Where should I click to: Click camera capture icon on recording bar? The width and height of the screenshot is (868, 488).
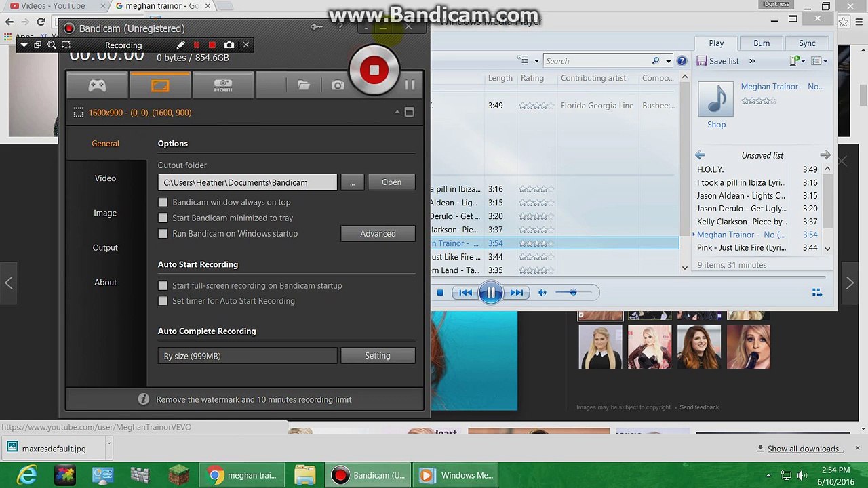[x=229, y=45]
